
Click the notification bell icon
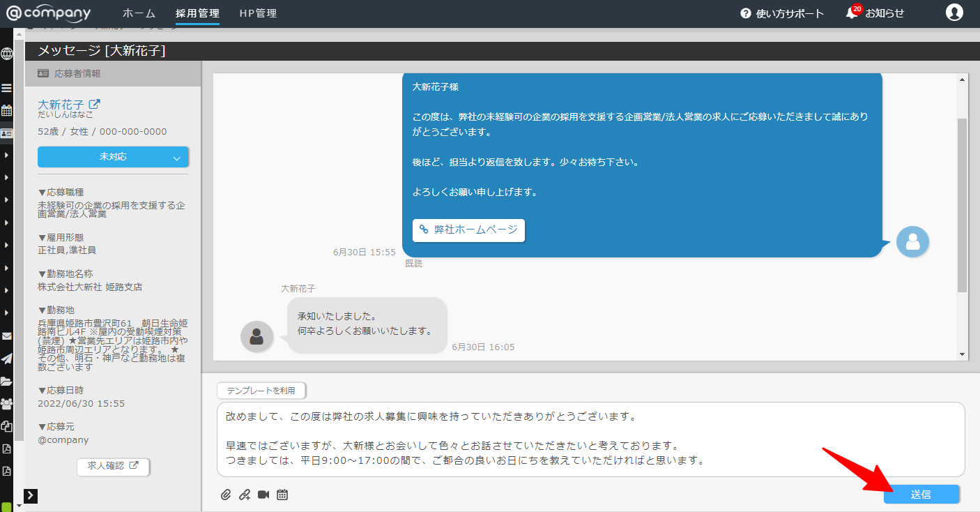click(851, 13)
